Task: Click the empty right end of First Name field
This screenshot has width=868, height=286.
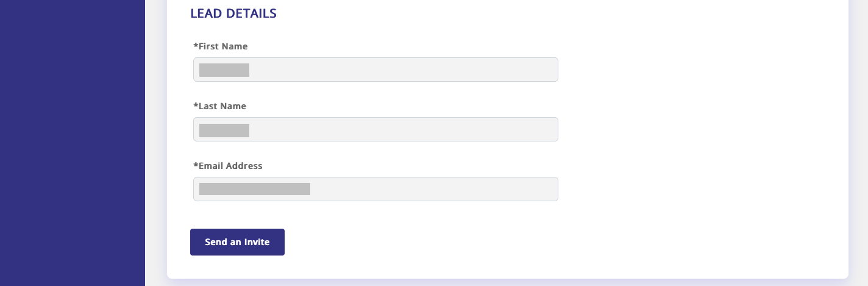Action: 524,70
